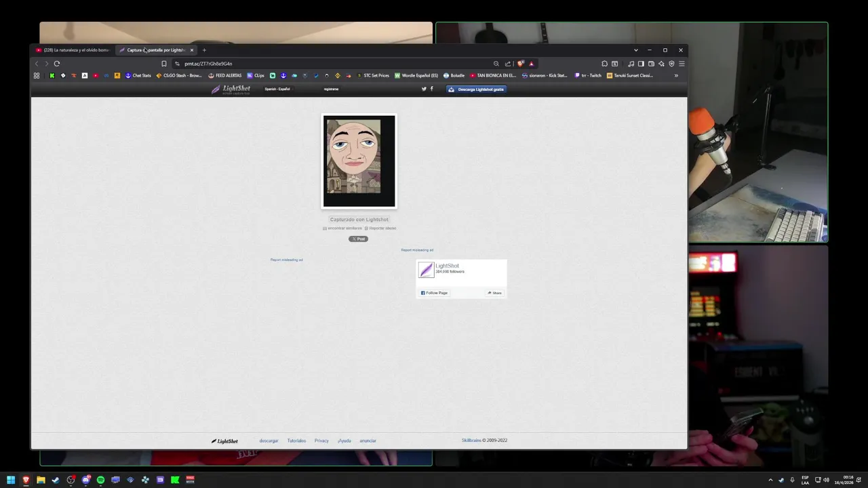
Task: Show hidden icons in the system tray
Action: tap(770, 480)
